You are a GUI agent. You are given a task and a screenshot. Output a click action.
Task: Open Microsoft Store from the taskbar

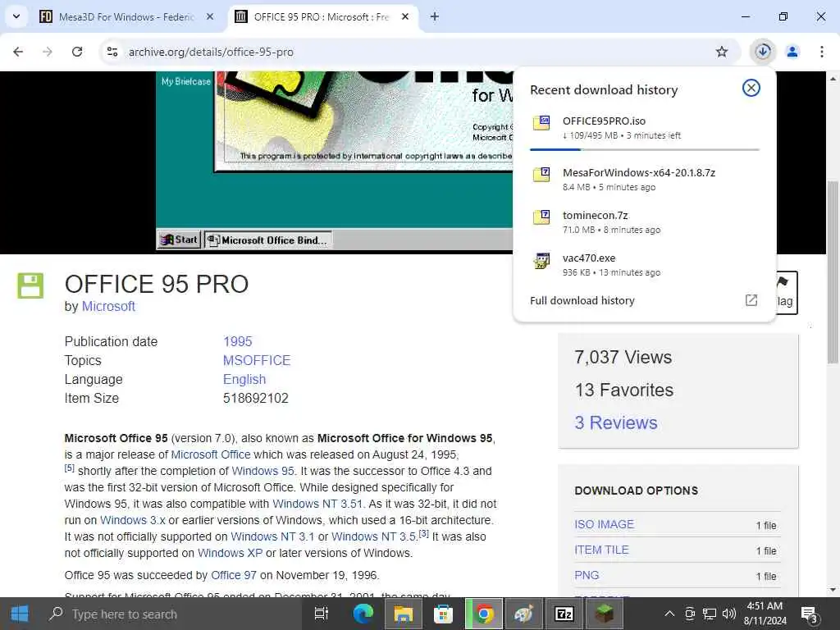[x=443, y=614]
